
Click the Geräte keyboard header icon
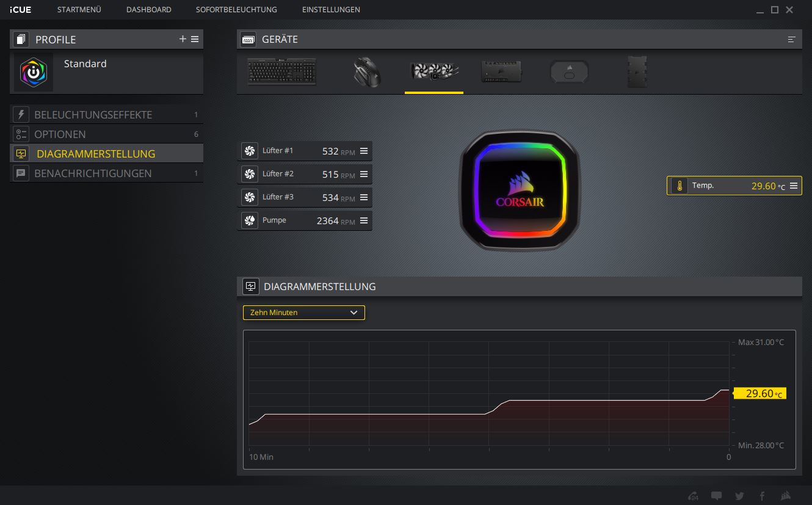[x=248, y=39]
